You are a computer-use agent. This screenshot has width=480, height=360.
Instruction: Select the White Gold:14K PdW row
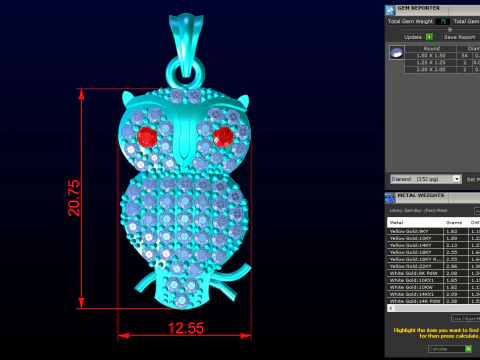click(x=433, y=301)
